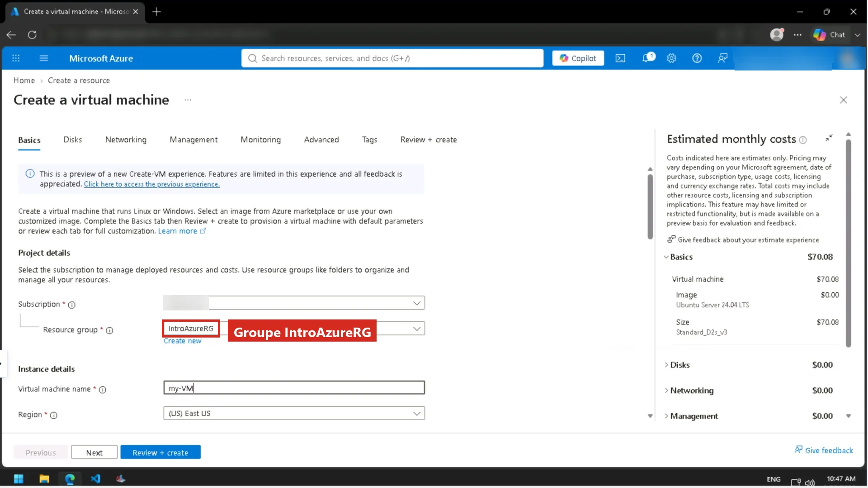Open the Resource group dropdown
Image resolution: width=868 pixels, height=488 pixels.
[x=294, y=328]
